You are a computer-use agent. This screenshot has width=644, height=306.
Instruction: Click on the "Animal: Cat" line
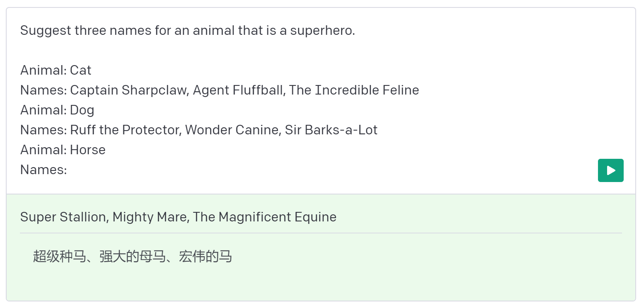coord(56,70)
